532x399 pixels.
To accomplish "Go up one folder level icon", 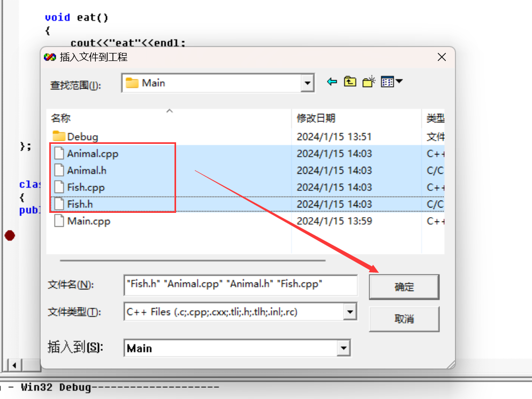I will tap(350, 82).
